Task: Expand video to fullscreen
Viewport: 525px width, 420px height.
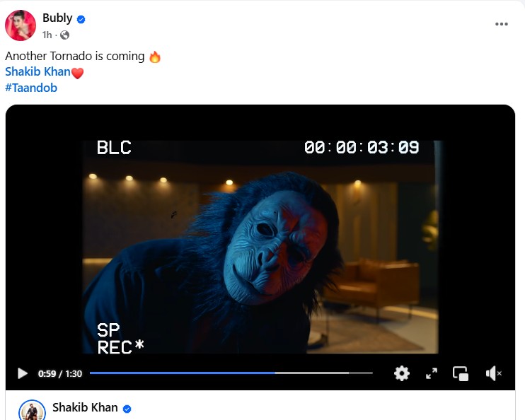Action: (x=432, y=373)
